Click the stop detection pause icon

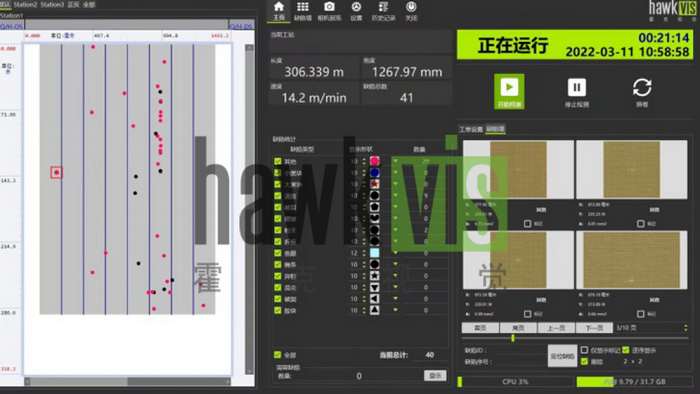576,87
